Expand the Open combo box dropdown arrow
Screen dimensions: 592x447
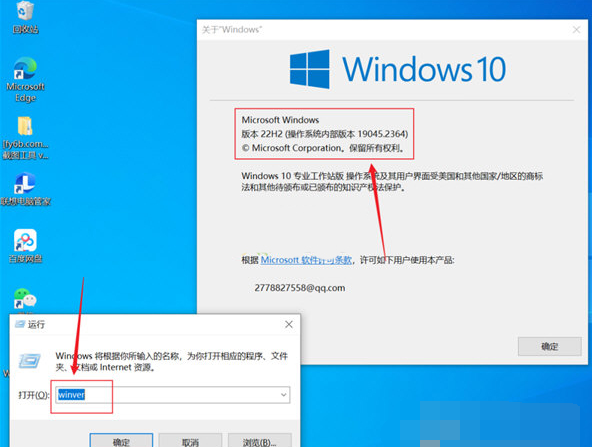point(284,395)
